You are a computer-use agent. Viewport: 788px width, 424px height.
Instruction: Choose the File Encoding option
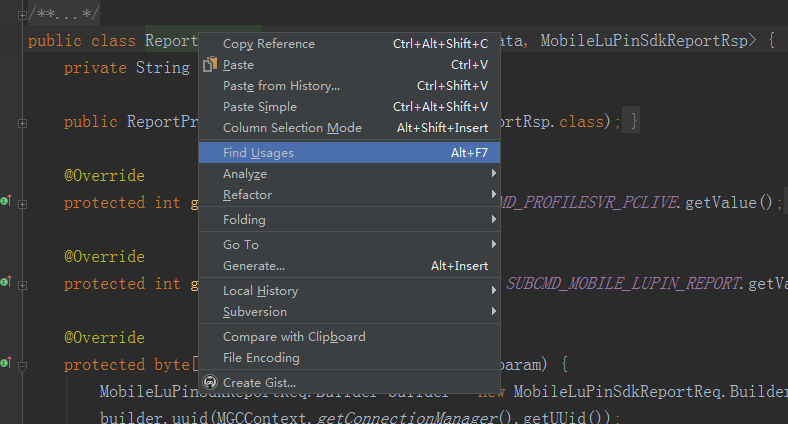(261, 358)
